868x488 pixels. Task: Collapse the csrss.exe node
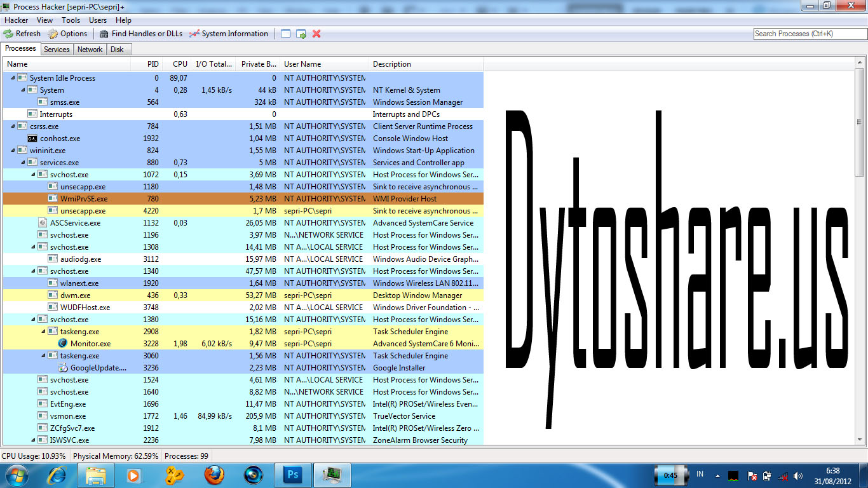[x=13, y=126]
